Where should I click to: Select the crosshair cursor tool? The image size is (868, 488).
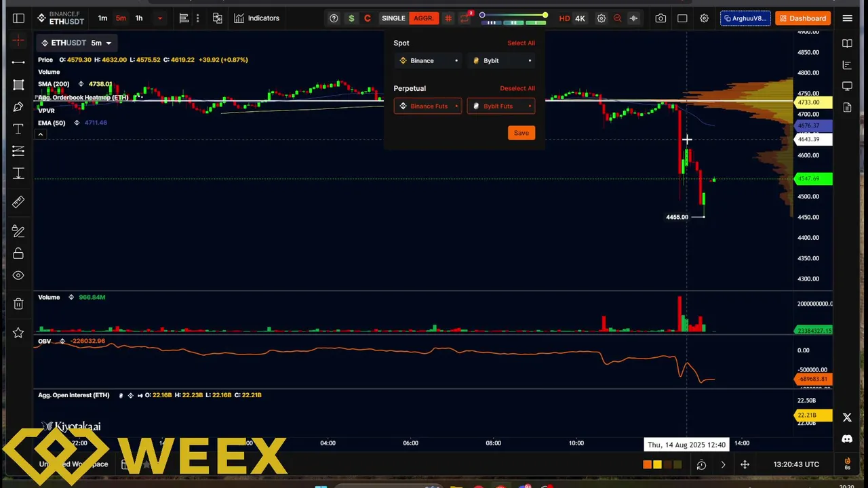coord(18,41)
